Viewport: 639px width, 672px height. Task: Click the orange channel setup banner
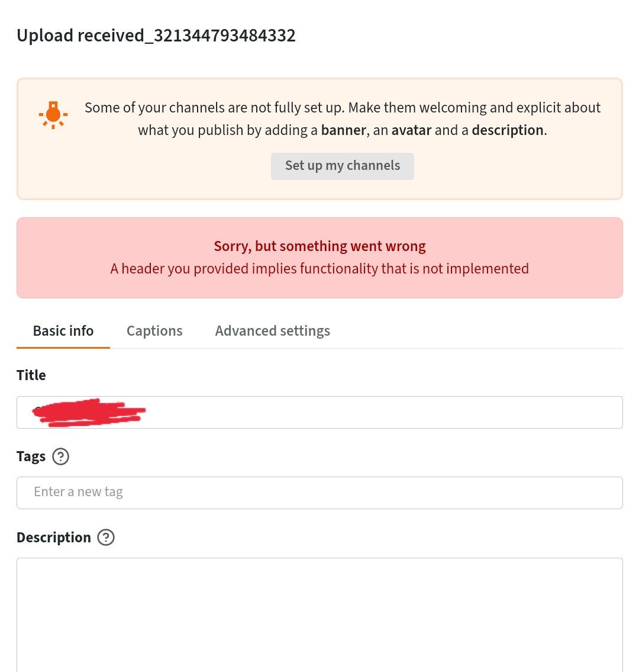click(x=319, y=138)
